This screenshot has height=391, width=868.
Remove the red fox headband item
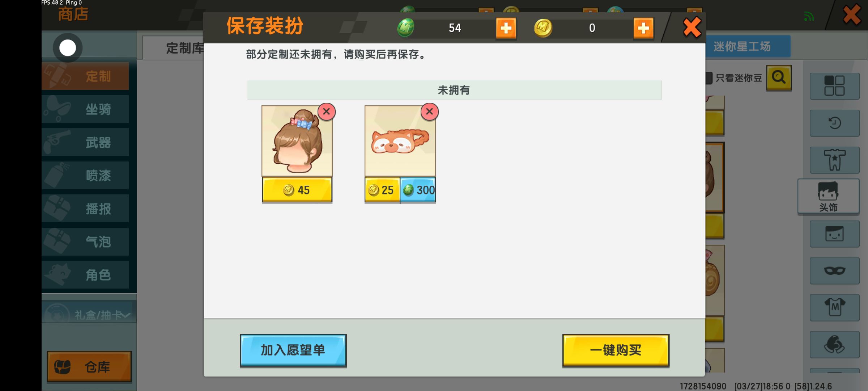click(429, 112)
